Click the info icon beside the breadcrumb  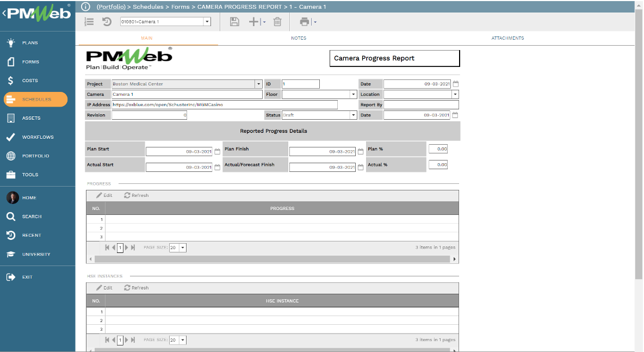(x=85, y=7)
